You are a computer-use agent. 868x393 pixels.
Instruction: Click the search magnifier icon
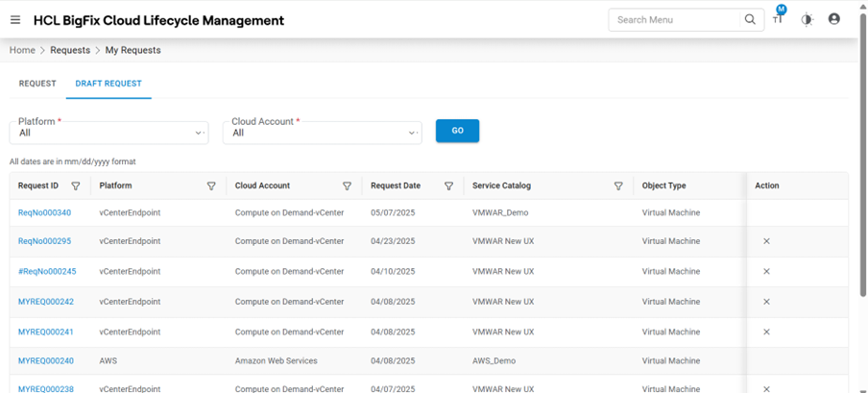pos(751,19)
